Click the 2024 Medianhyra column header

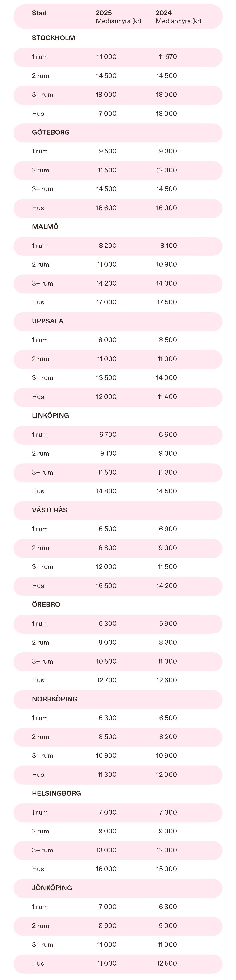click(x=178, y=17)
